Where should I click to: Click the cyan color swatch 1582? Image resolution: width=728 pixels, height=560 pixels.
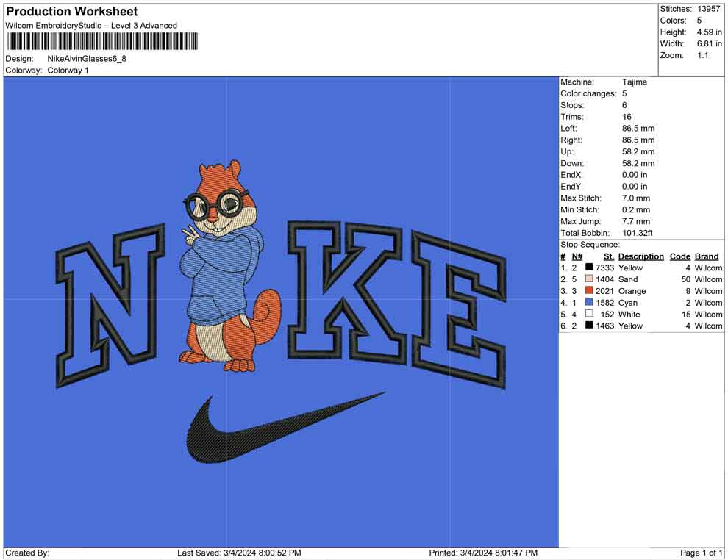click(589, 302)
